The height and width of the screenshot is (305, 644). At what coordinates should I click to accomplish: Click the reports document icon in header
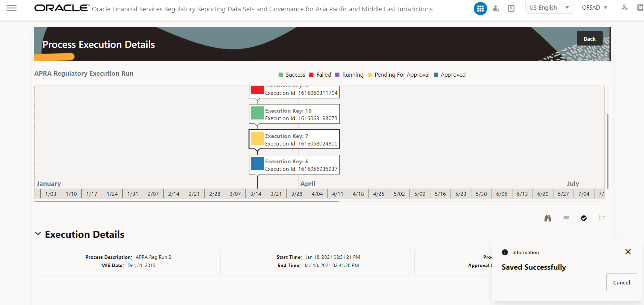[x=511, y=9]
